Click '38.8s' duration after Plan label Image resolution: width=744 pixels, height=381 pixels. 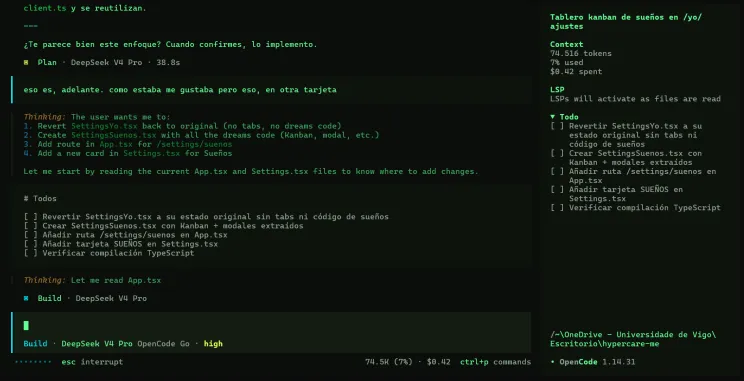(x=168, y=62)
